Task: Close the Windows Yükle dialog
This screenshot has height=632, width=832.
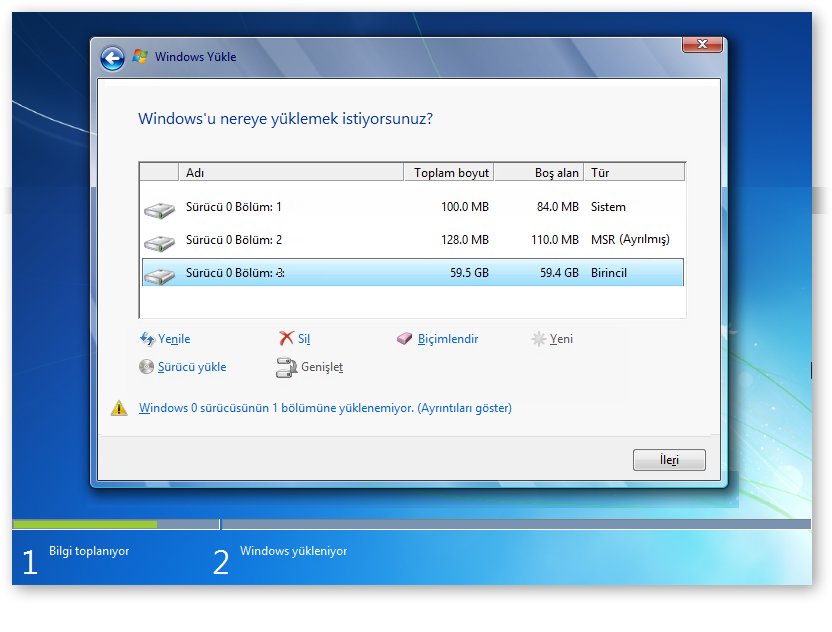Action: click(x=702, y=45)
